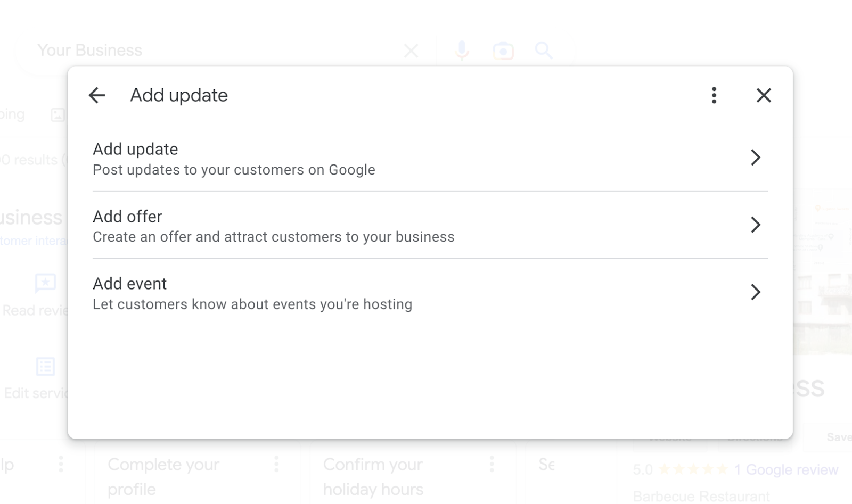Start voice search with microphone icon

click(462, 51)
